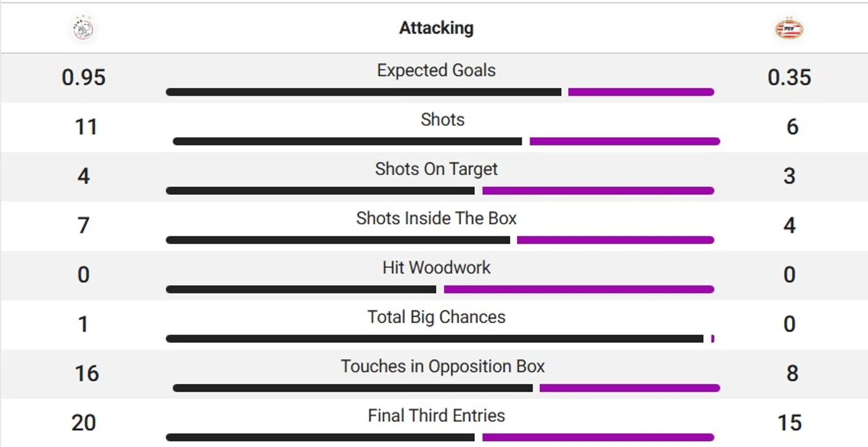The width and height of the screenshot is (868, 447).
Task: Click the Final Third Entries label
Action: (436, 416)
